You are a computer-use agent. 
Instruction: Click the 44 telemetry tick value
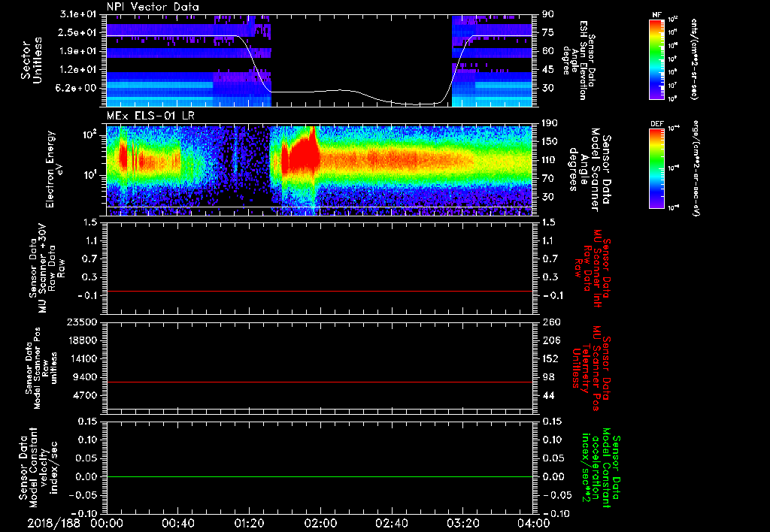tap(548, 395)
